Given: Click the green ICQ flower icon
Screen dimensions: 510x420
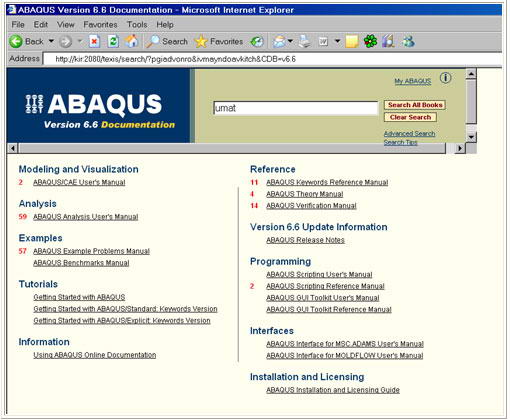Looking at the screenshot, I should tap(370, 42).
